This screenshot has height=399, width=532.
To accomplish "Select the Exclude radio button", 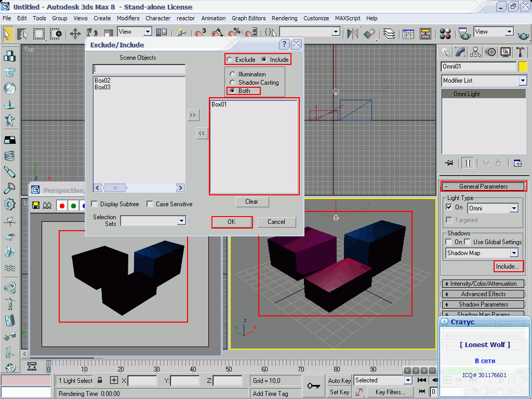I will click(x=229, y=60).
